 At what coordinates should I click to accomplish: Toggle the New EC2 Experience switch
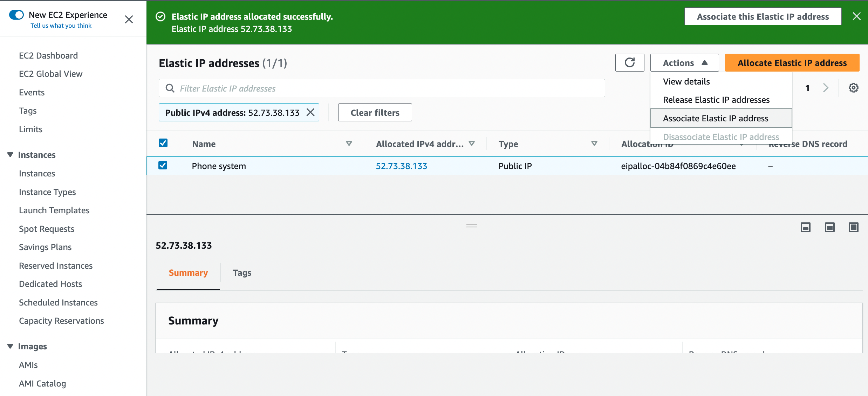click(16, 15)
